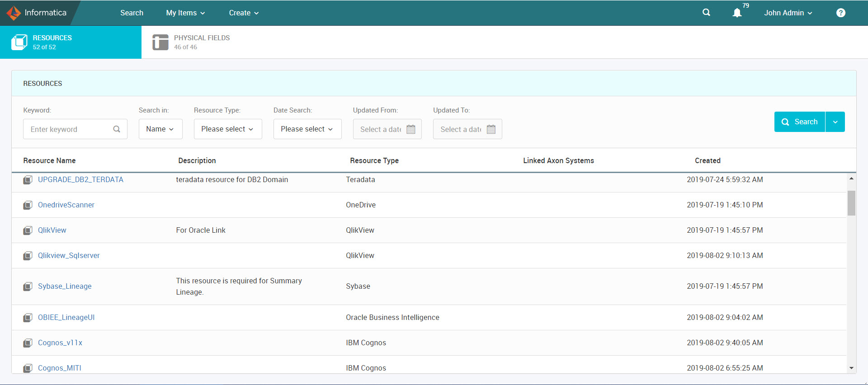Viewport: 868px width, 385px height.
Task: Sort by Description column header
Action: [197, 161]
